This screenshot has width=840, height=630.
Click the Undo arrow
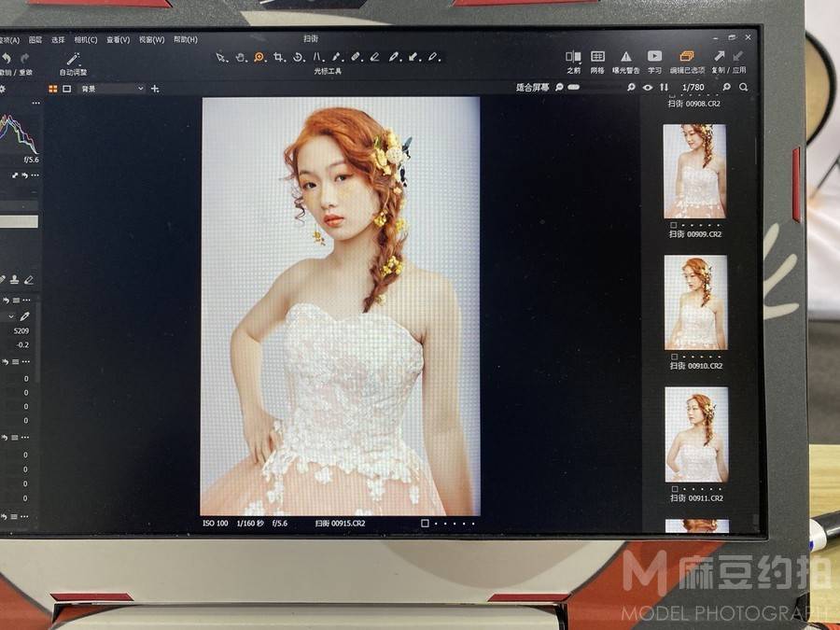pyautogui.click(x=7, y=59)
